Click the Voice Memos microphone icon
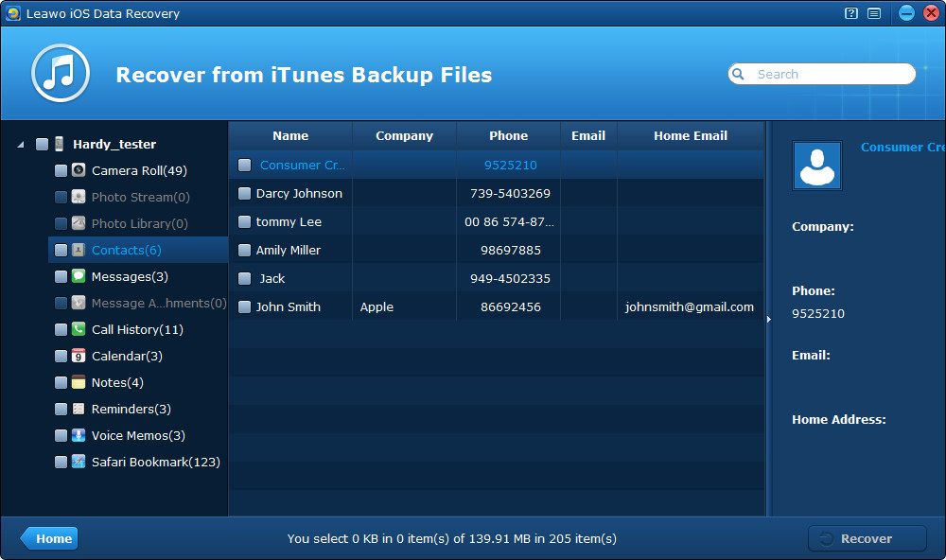This screenshot has width=946, height=560. [x=79, y=435]
